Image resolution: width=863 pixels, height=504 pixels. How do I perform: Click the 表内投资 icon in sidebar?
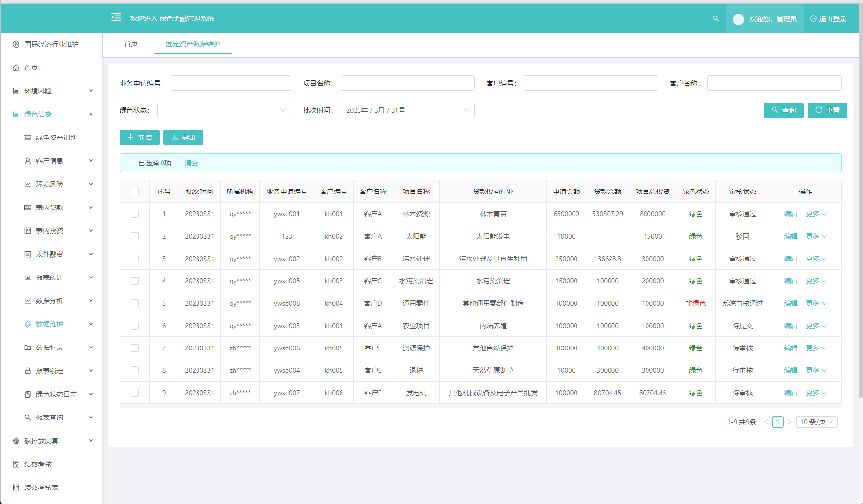[x=28, y=231]
